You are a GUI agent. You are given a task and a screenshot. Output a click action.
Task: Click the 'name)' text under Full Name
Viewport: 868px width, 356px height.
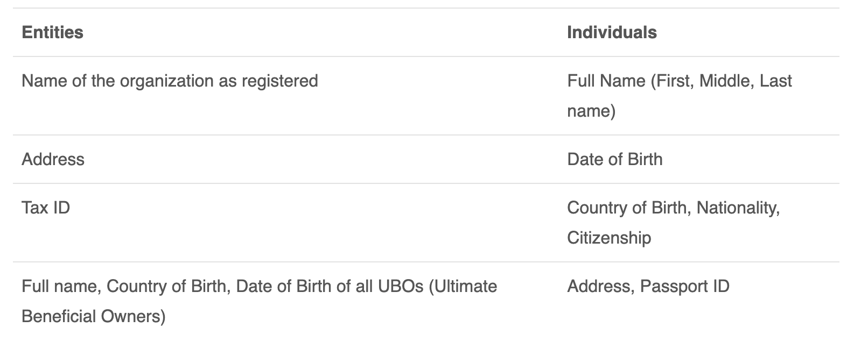[591, 111]
